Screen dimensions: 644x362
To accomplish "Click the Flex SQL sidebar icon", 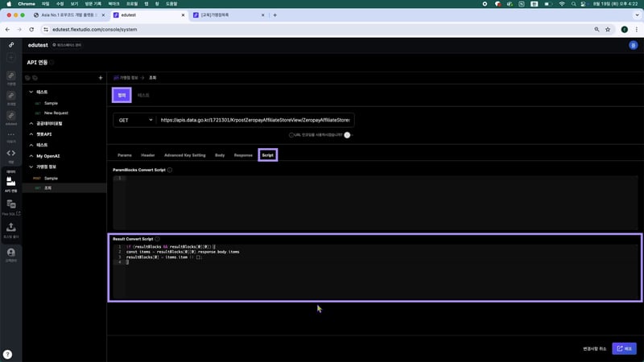I will (11, 207).
